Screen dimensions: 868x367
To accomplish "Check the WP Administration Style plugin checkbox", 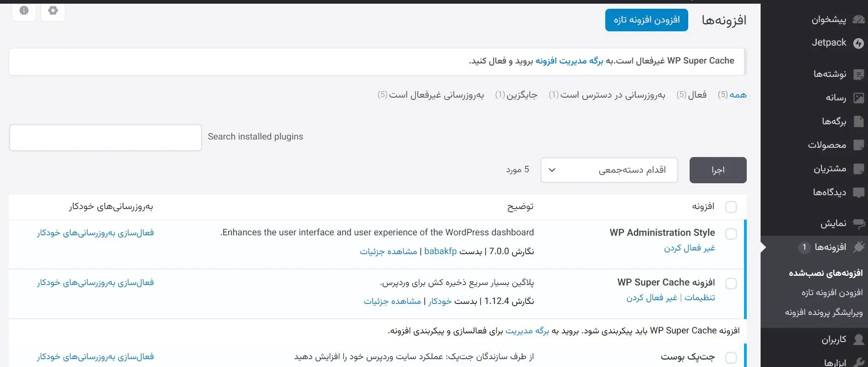I will 731,234.
